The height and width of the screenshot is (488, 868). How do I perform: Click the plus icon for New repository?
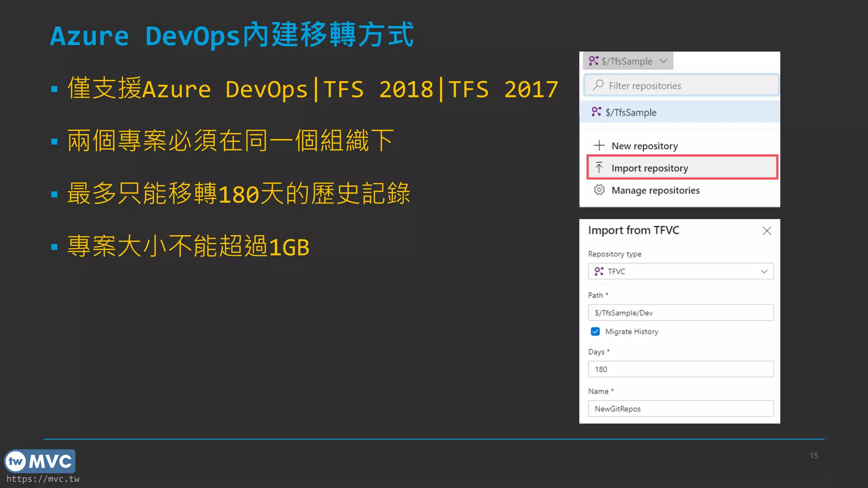coord(599,145)
